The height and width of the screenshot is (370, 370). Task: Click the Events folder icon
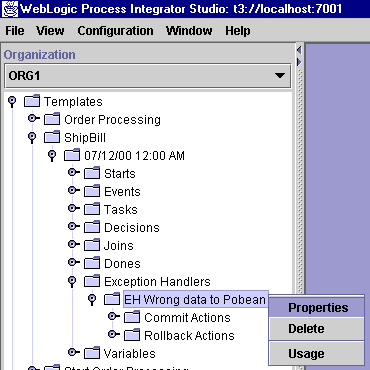click(x=92, y=191)
